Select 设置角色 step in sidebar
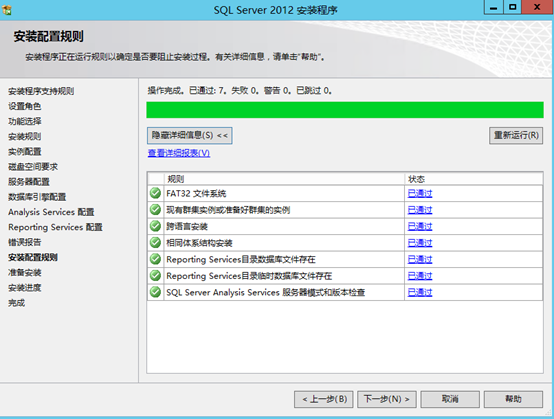Viewport: 554px width, 419px height. 25,106
